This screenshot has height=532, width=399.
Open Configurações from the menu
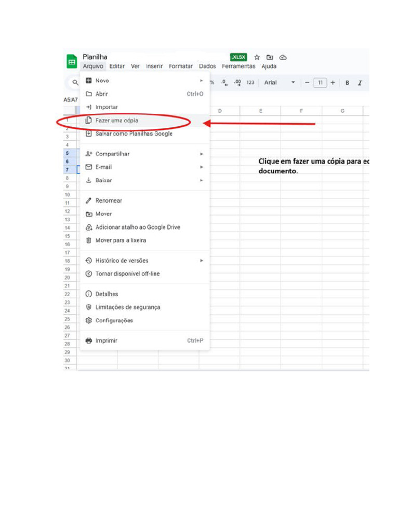tap(145, 320)
